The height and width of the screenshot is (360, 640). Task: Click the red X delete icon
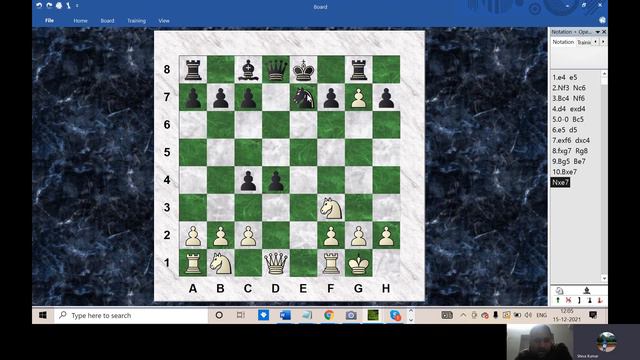click(x=568, y=300)
